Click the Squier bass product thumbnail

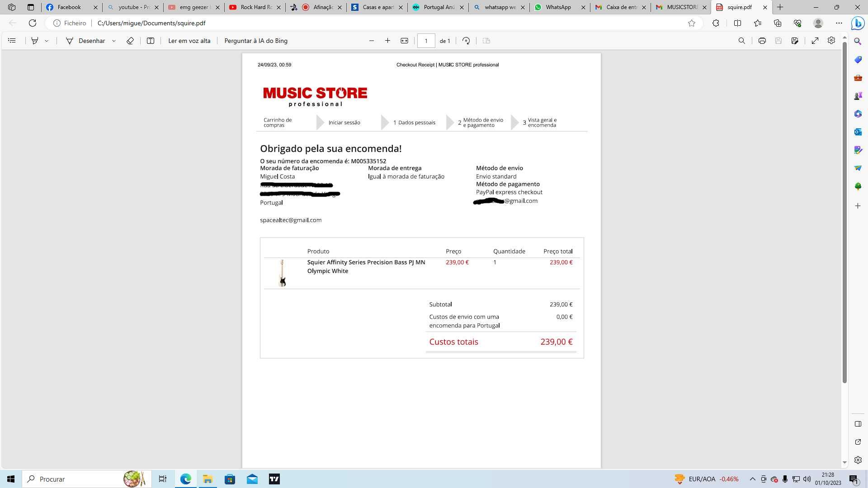pyautogui.click(x=283, y=273)
